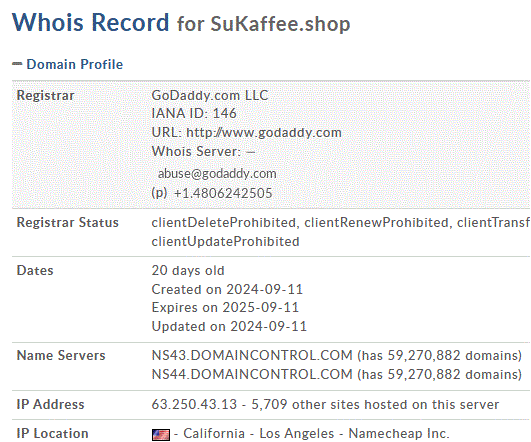Open the http://www.godaddy.com URL
This screenshot has width=531, height=442.
tap(264, 132)
